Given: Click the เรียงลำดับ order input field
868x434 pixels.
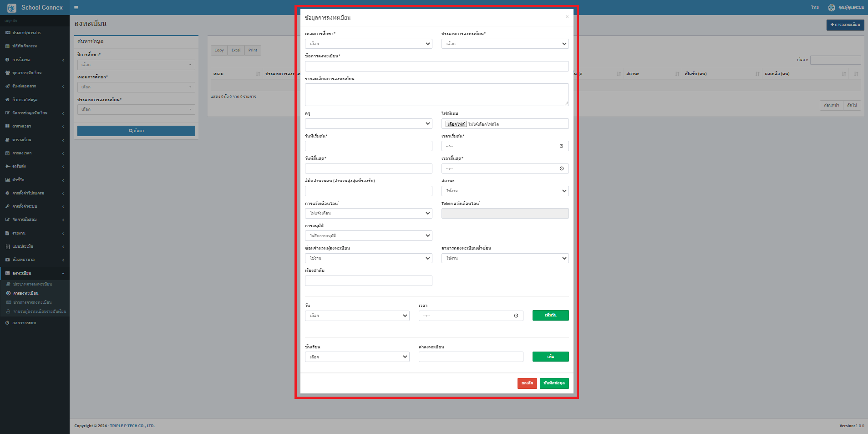Looking at the screenshot, I should tap(369, 281).
